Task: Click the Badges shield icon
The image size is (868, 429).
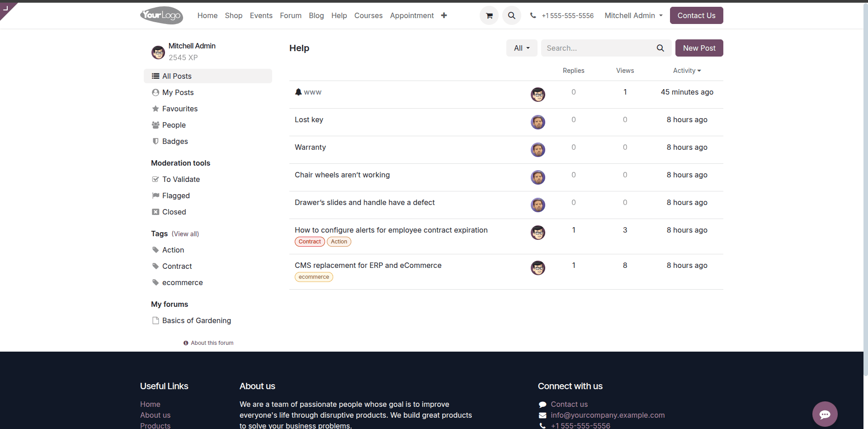Action: point(156,141)
